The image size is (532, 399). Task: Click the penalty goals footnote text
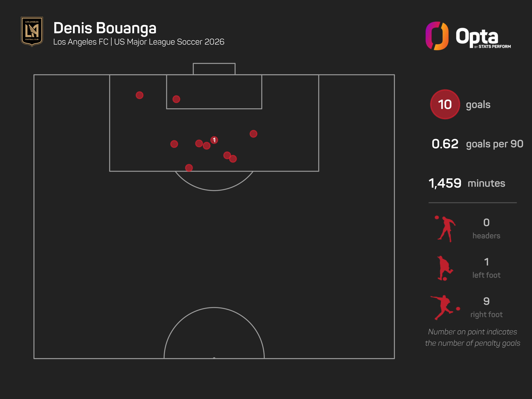[x=473, y=337]
